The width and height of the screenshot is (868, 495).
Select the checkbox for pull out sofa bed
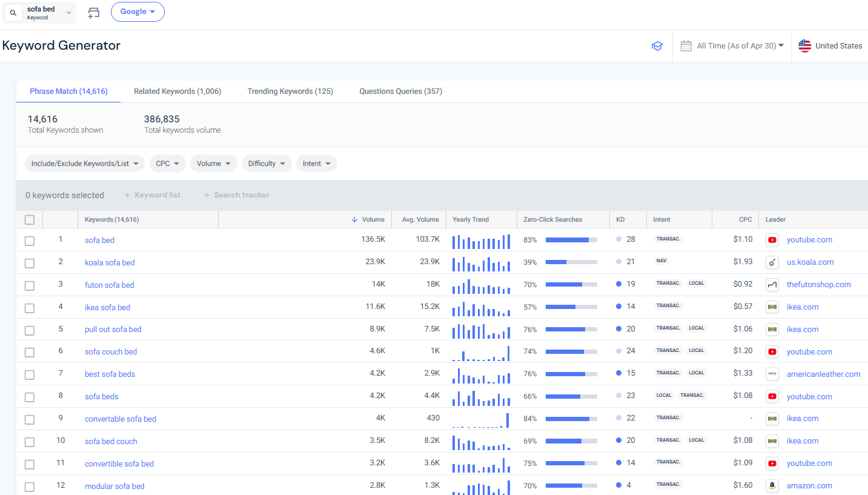pos(30,330)
